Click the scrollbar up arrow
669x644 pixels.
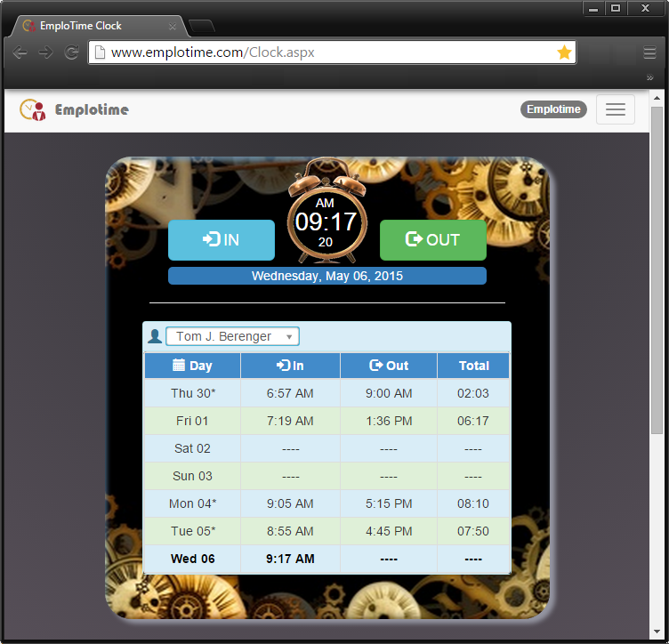[x=657, y=98]
